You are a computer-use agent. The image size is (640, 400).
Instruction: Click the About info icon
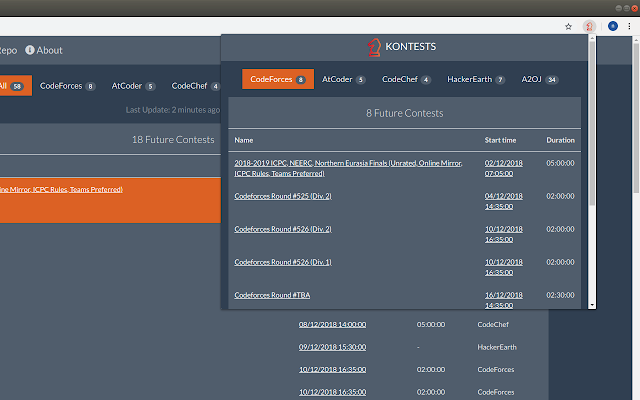[x=30, y=50]
